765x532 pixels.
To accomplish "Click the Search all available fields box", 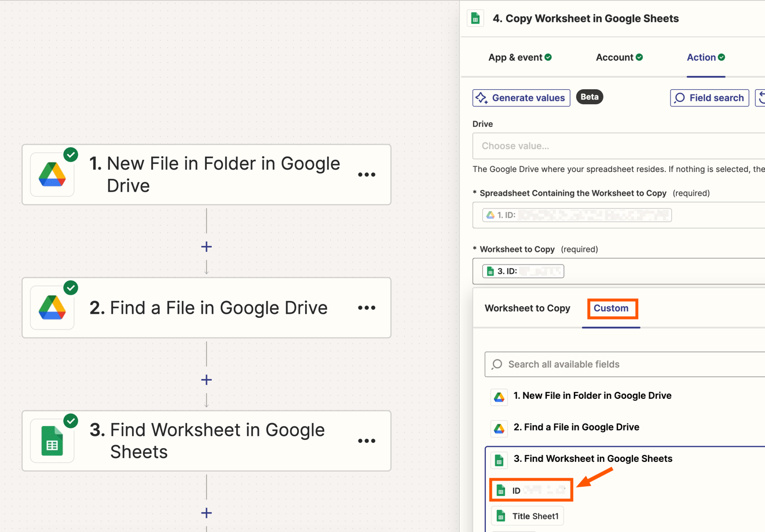I will (x=625, y=364).
